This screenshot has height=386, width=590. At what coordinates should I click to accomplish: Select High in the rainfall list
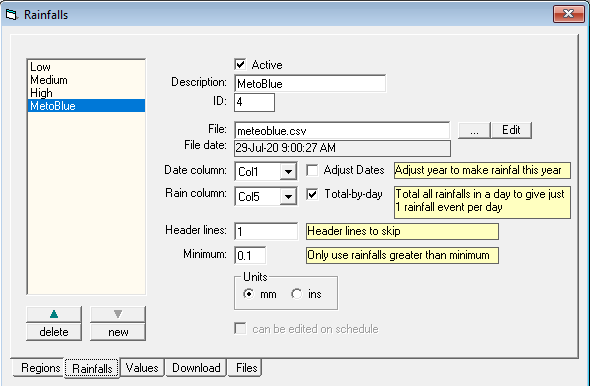pos(86,93)
